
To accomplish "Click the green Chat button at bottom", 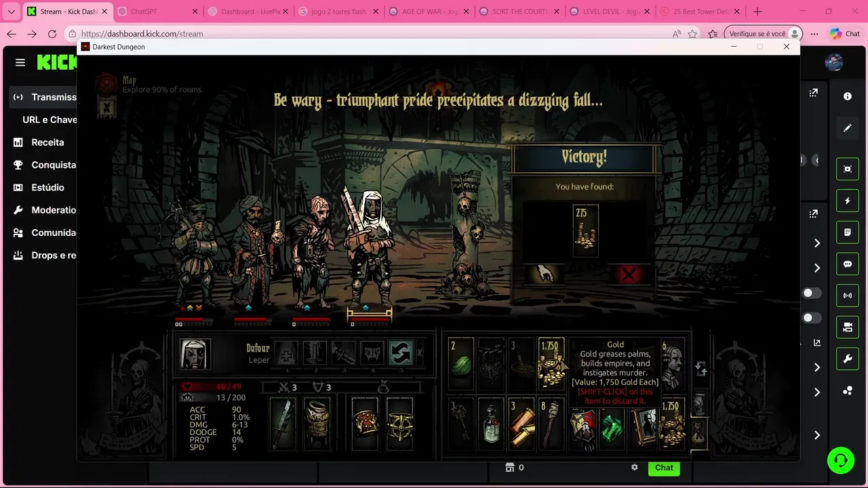I will pyautogui.click(x=664, y=468).
